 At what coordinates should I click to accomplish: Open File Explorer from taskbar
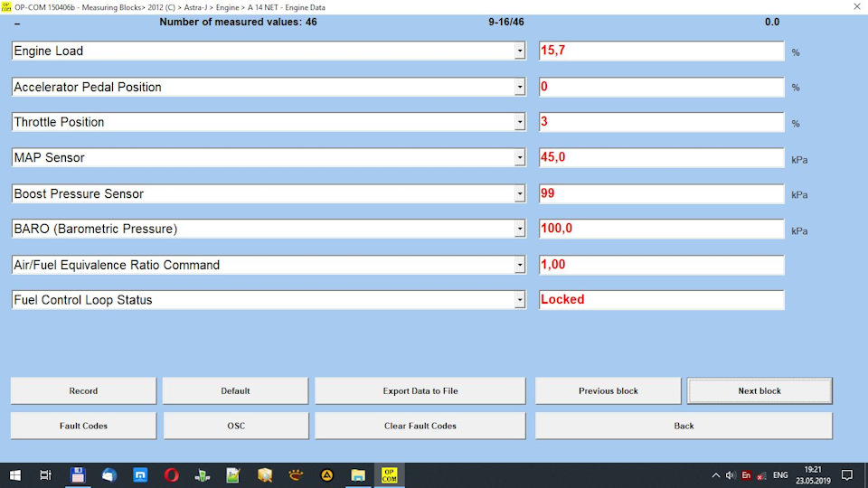[x=358, y=474]
